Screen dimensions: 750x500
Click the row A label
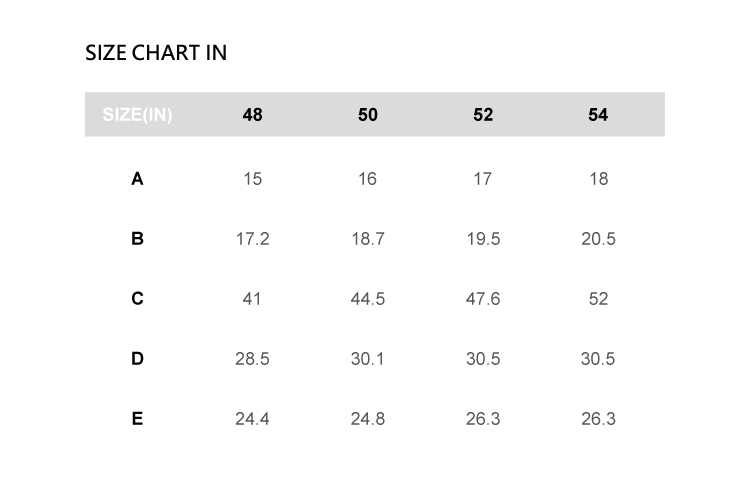tap(137, 179)
